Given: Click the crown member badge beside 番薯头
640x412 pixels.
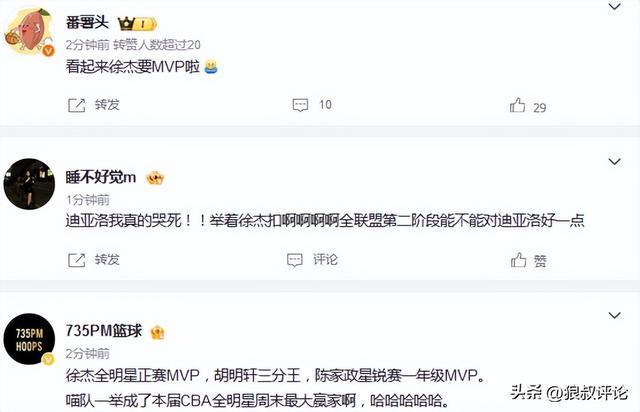Looking at the screenshot, I should tap(137, 24).
